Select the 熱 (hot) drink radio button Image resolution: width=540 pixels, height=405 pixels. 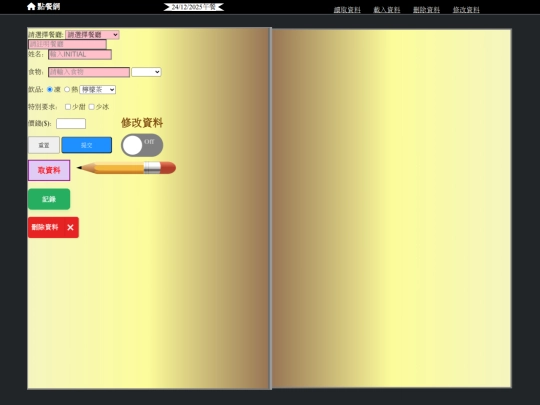point(67,90)
